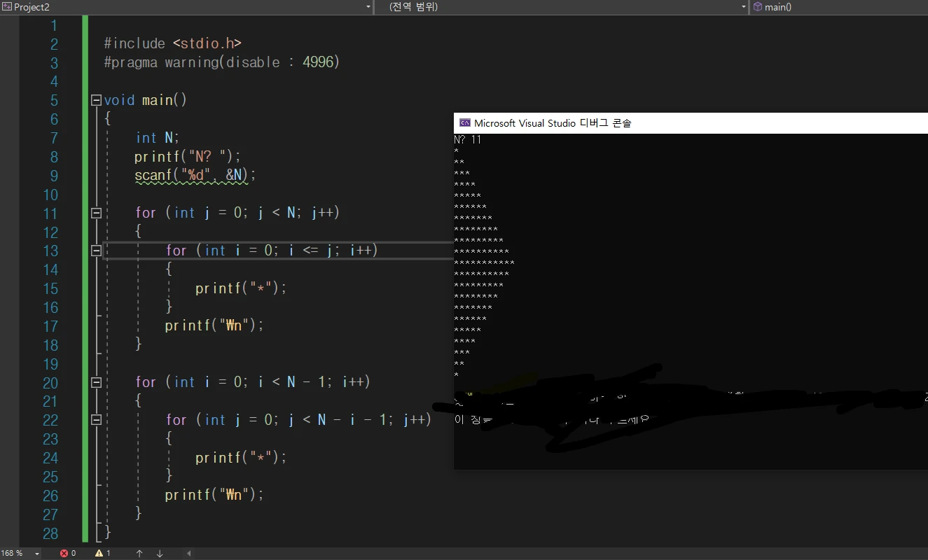Click the yellow warning count indicator
This screenshot has height=560, width=928.
(102, 553)
